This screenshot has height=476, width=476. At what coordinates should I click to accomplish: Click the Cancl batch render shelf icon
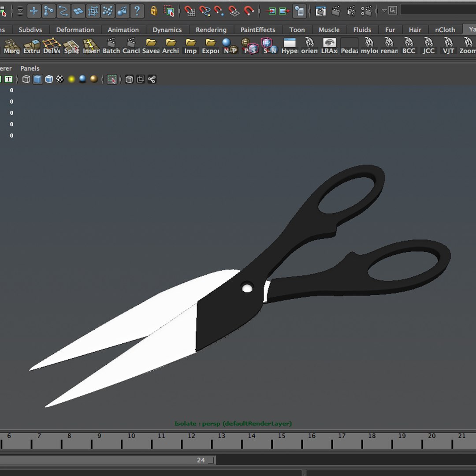tap(131, 46)
